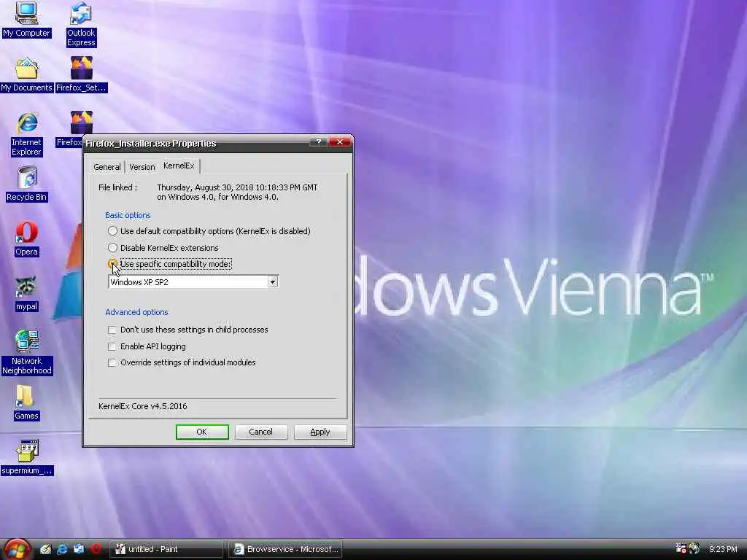Click the File linked date text
The height and width of the screenshot is (560, 747).
[237, 192]
